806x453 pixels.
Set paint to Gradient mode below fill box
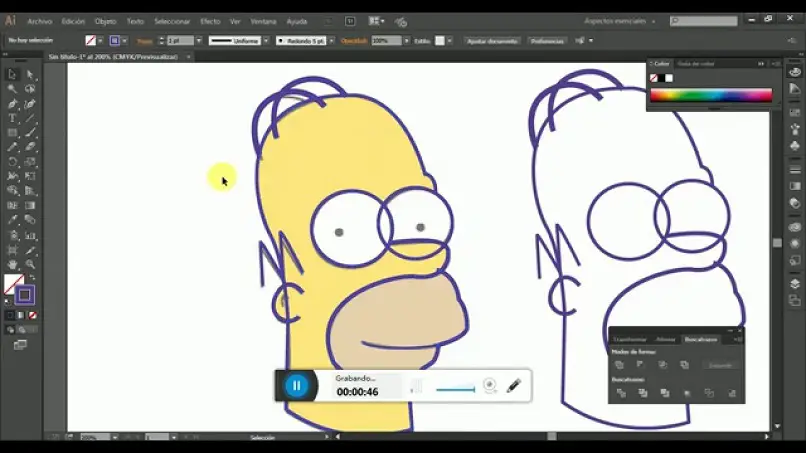(x=21, y=315)
